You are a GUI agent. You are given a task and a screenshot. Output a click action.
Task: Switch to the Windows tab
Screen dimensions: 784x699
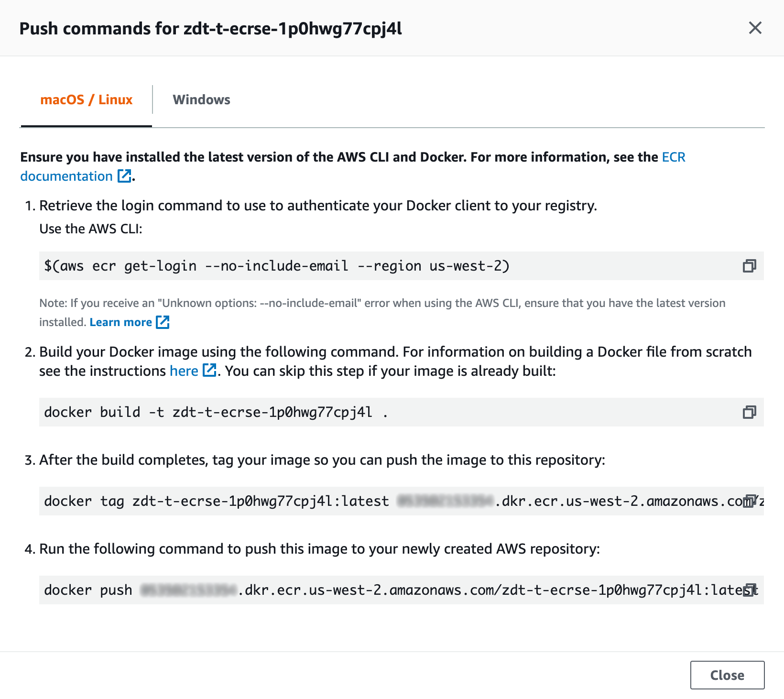click(201, 99)
